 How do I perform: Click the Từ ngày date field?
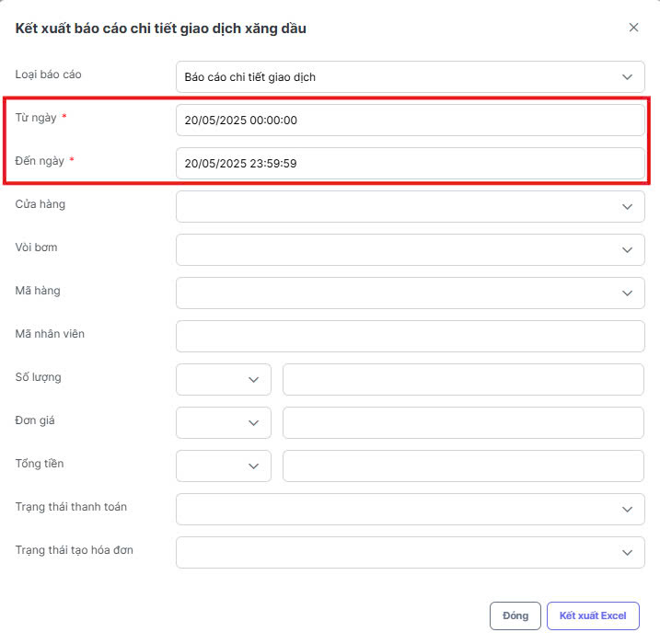pyautogui.click(x=410, y=121)
